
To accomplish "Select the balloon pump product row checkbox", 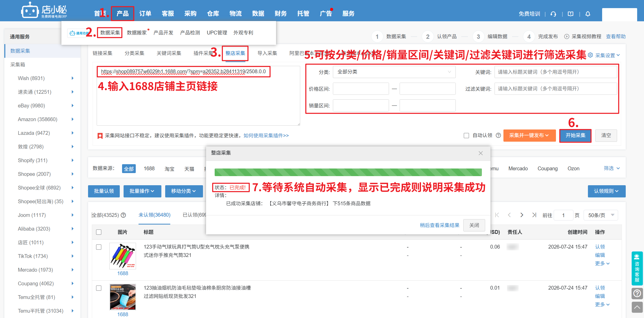I will coord(99,247).
